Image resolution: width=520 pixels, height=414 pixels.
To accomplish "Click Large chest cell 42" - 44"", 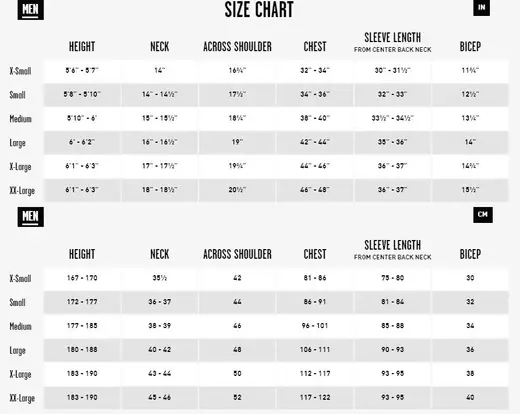I will 315,142.
